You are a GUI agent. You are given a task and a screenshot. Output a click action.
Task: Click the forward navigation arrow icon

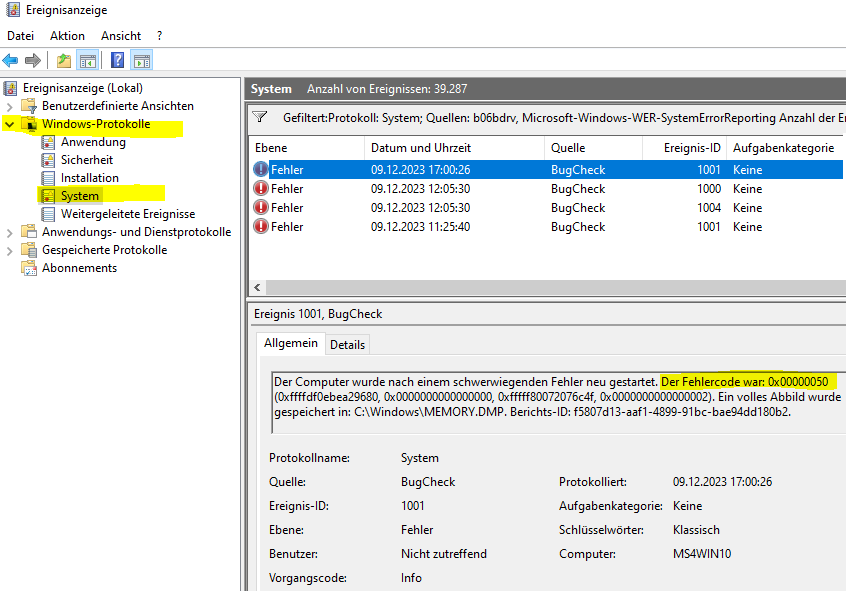tap(31, 59)
